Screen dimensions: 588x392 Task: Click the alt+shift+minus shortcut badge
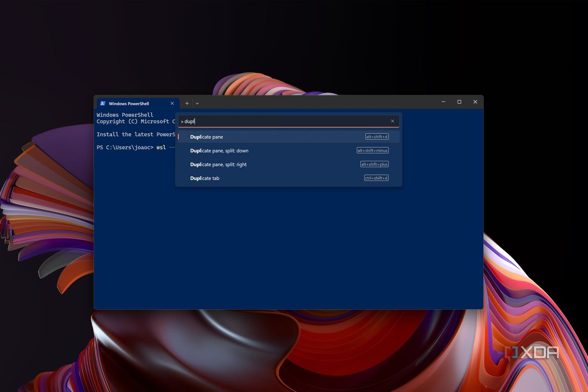pyautogui.click(x=372, y=150)
